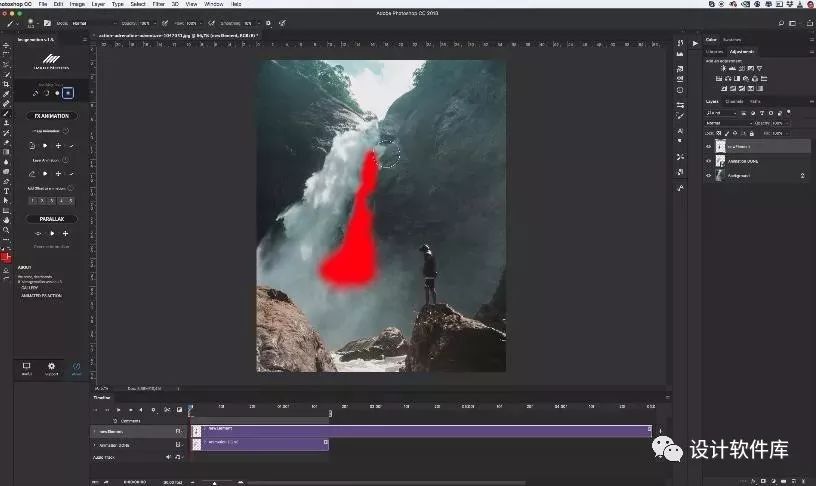Open the GALLERY link
The height and width of the screenshot is (486, 816).
29,287
